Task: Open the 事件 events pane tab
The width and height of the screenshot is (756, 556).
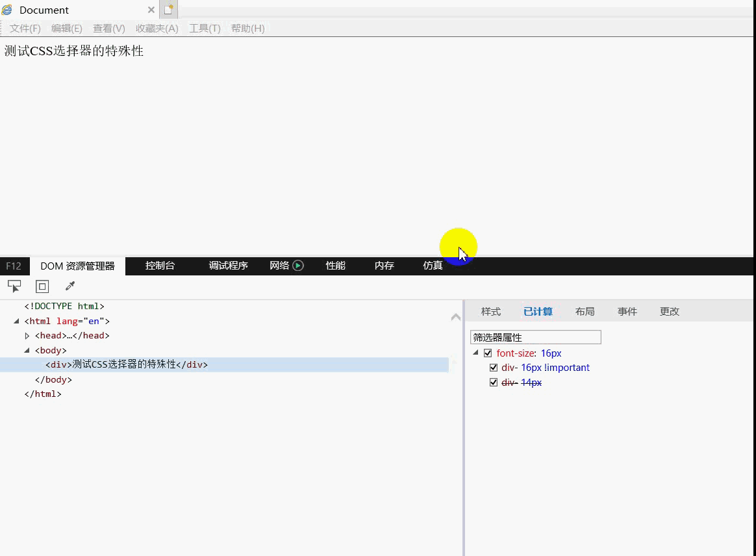Action: (x=627, y=312)
